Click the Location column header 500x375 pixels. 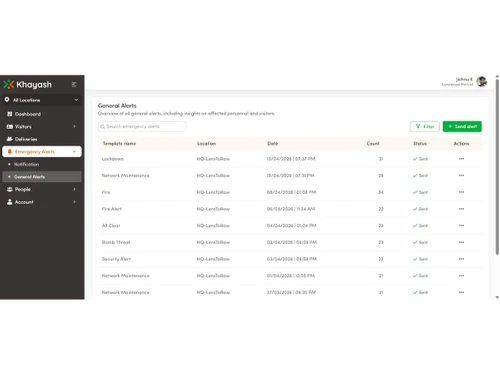coord(206,144)
